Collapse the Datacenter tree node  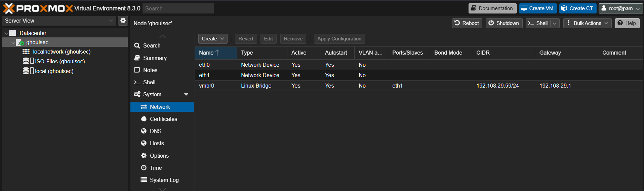click(x=6, y=33)
